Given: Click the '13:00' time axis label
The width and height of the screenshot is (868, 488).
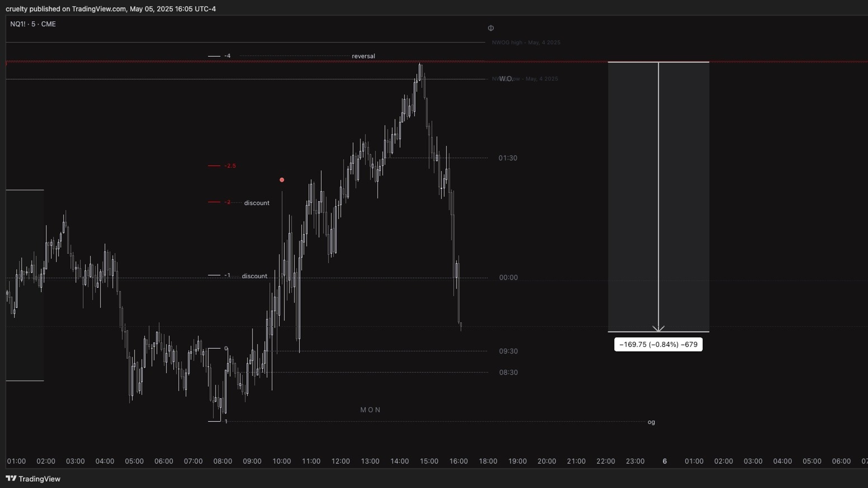Looking at the screenshot, I should [370, 461].
